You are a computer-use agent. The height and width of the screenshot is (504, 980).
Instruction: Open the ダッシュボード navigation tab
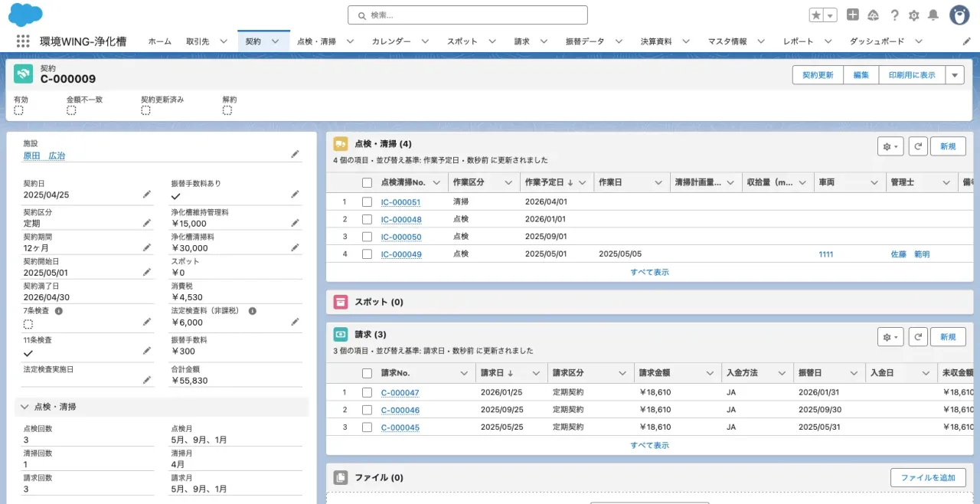pos(877,41)
